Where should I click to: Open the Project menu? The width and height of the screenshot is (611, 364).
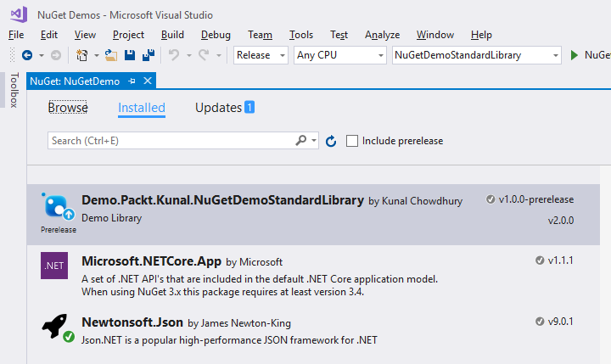(128, 35)
